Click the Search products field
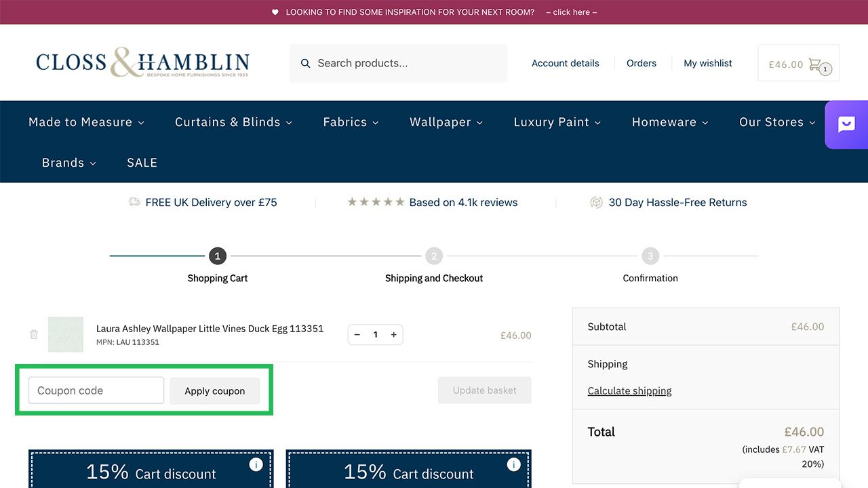868x488 pixels. (x=398, y=63)
